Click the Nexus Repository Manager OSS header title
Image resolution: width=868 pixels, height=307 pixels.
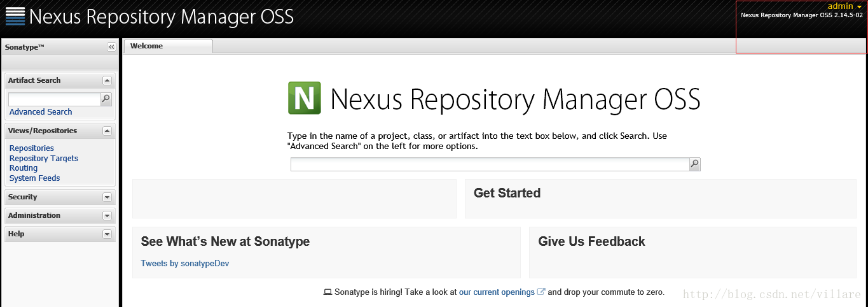coord(162,17)
